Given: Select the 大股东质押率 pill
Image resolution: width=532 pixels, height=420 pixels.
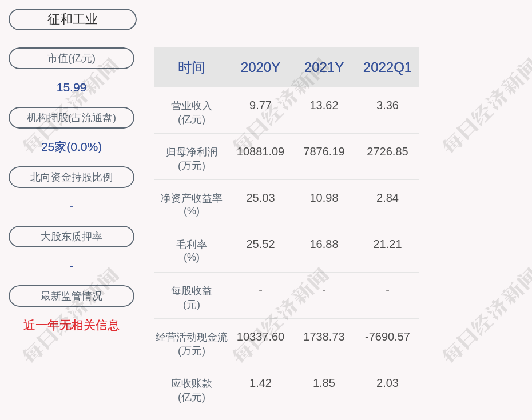Looking at the screenshot, I should (72, 236).
